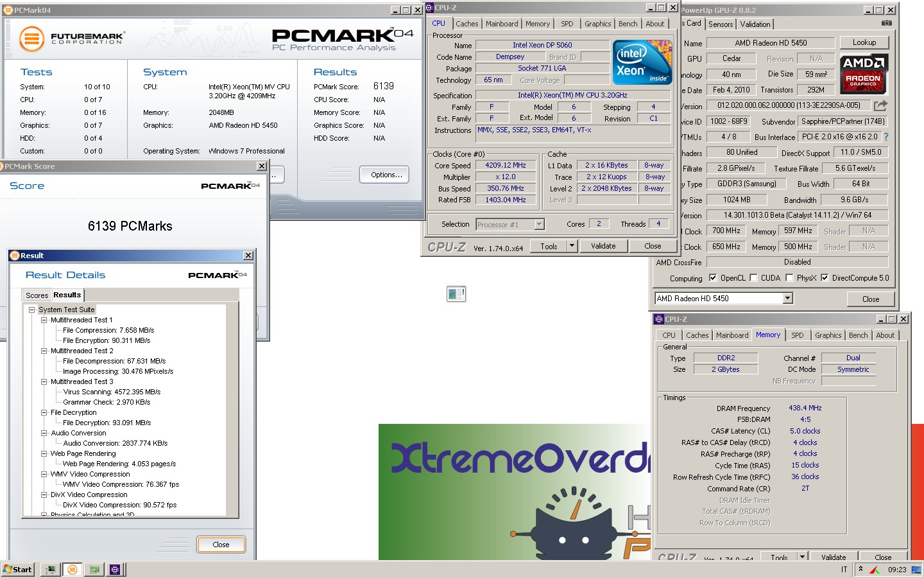Close the PCMark Score window

pyautogui.click(x=261, y=166)
